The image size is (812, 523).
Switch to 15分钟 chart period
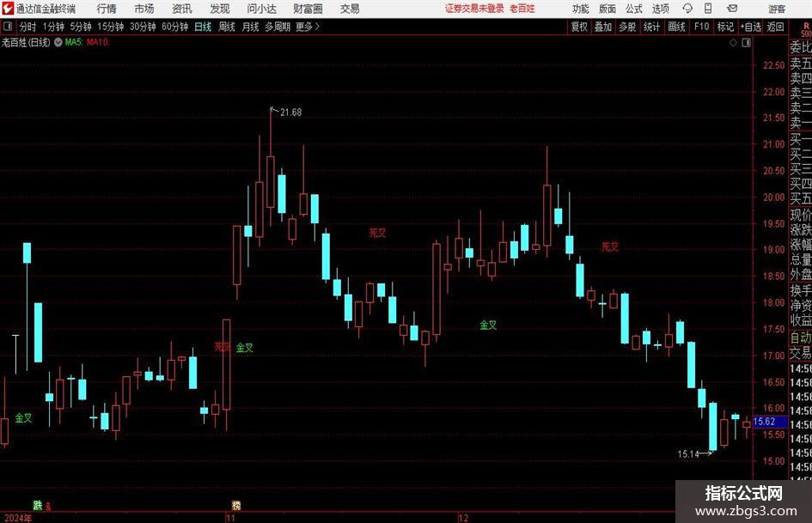[x=110, y=27]
